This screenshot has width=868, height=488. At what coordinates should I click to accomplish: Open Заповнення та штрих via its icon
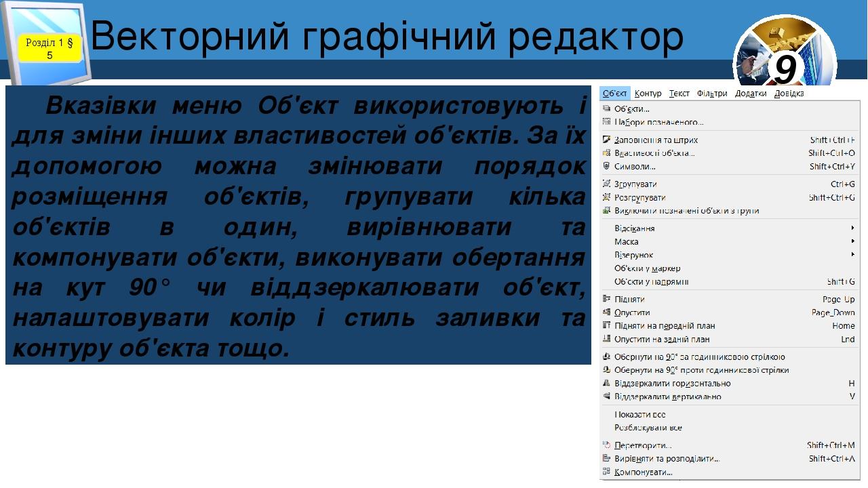click(x=606, y=140)
